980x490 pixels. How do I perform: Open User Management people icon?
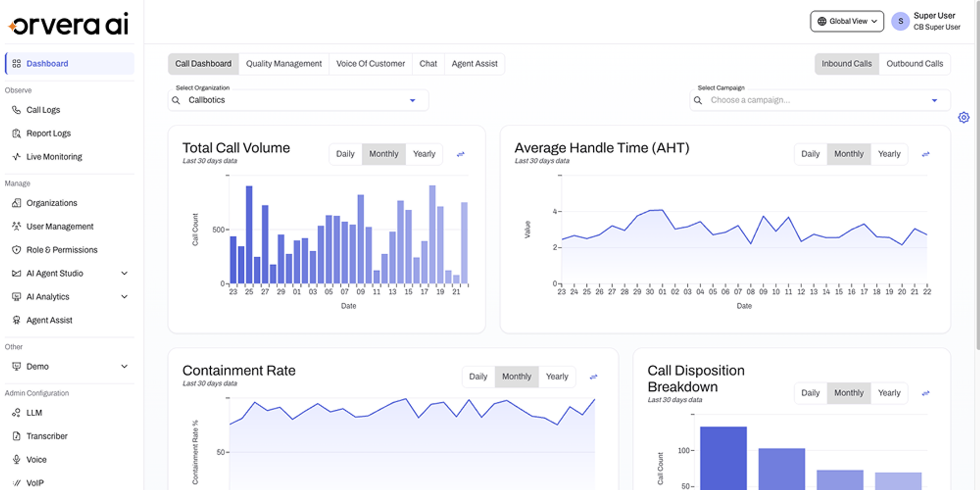click(16, 226)
